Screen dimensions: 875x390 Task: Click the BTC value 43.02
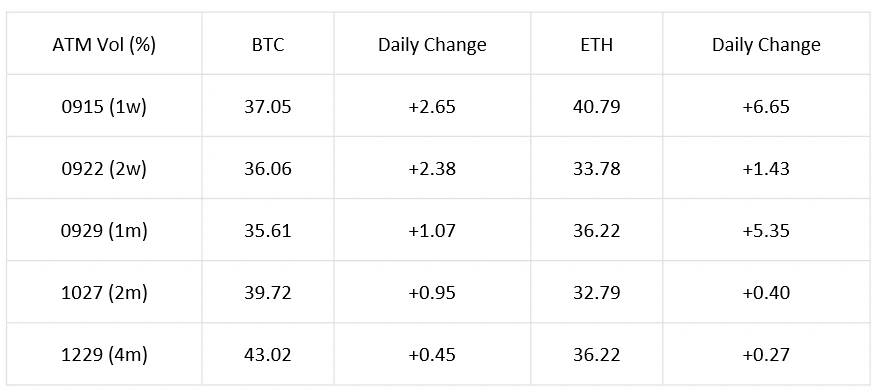point(268,355)
